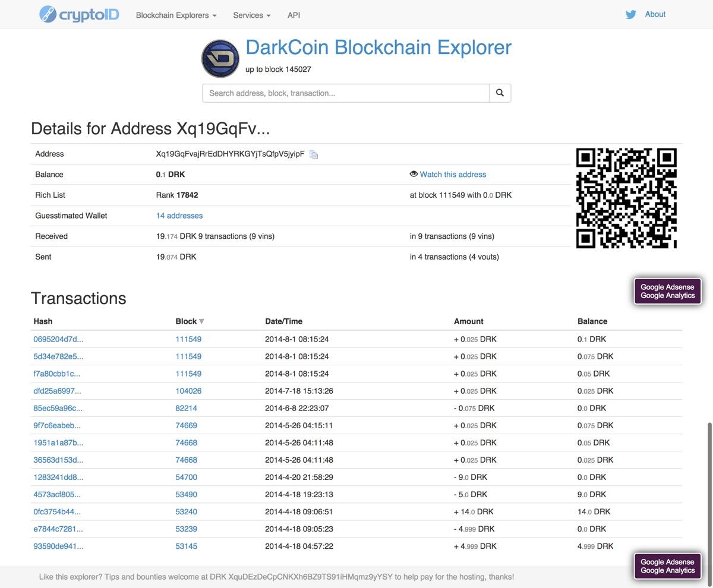This screenshot has width=713, height=588.
Task: Click the text 'up to block 145027'
Action: click(x=278, y=69)
